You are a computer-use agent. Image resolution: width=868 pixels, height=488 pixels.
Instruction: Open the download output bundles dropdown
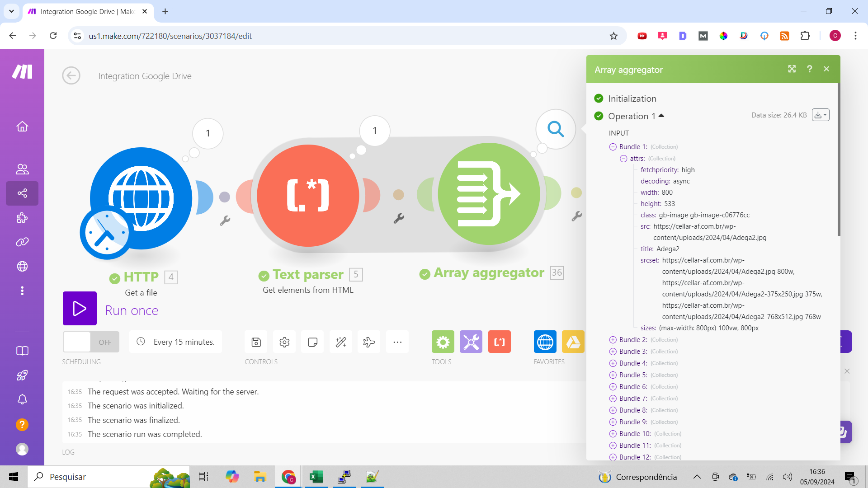pos(820,115)
